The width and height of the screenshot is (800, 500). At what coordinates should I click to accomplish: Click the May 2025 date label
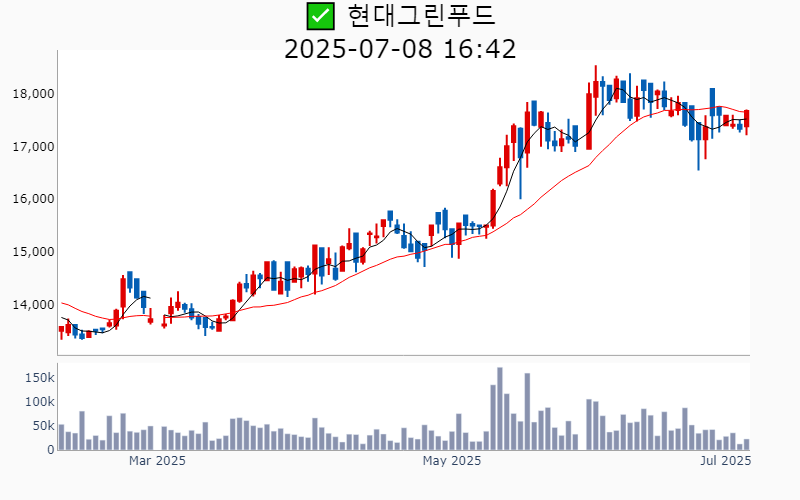(452, 461)
